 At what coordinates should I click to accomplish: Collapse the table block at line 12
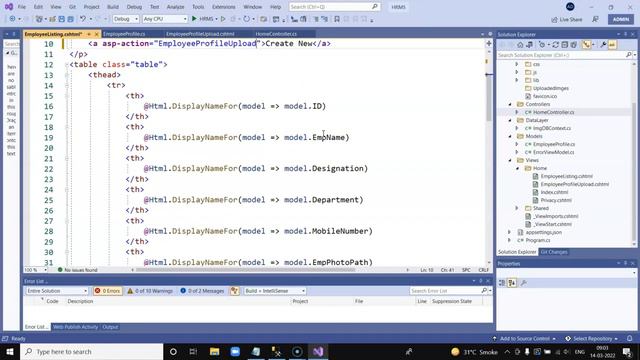[67, 64]
